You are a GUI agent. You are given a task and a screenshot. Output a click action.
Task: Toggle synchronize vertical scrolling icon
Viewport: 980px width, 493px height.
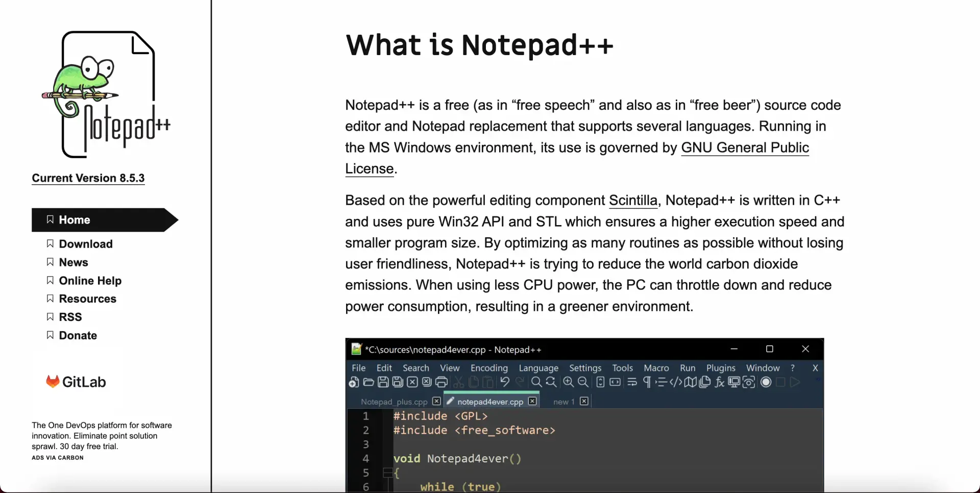[x=600, y=382]
